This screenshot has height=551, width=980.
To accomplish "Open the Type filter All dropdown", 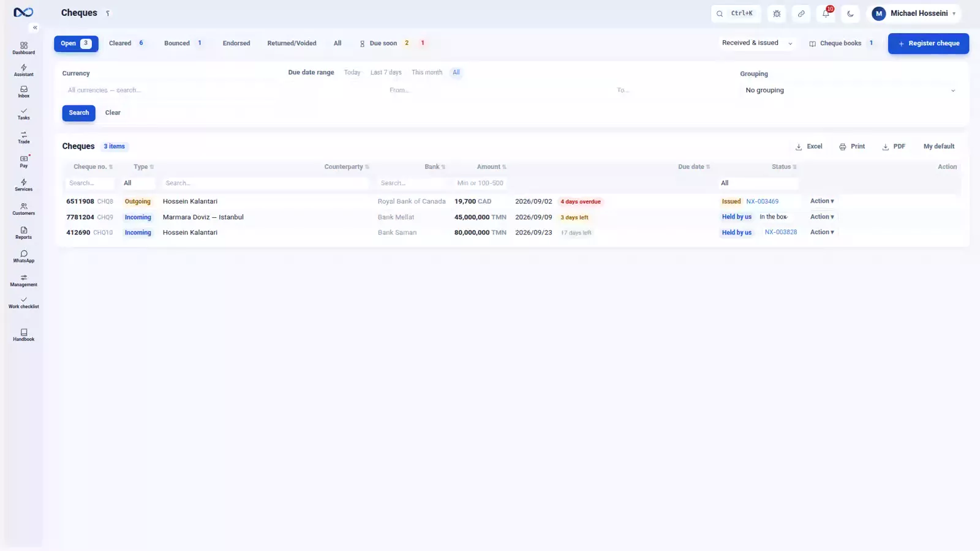I will [x=138, y=183].
